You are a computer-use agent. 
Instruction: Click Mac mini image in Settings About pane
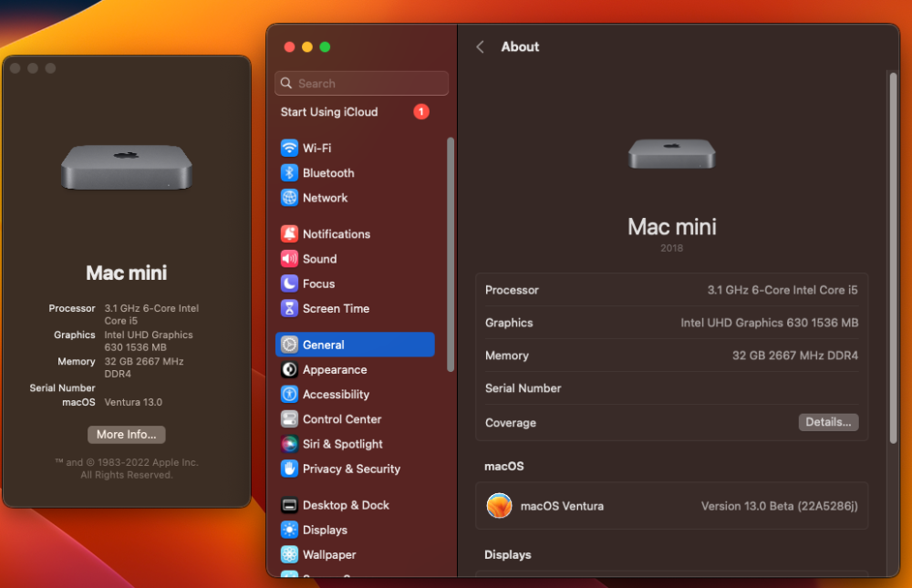(671, 153)
